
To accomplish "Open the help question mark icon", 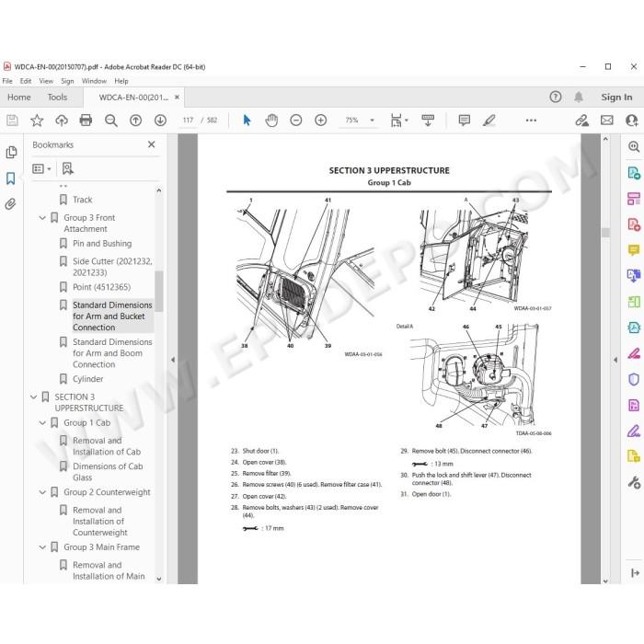I will (556, 97).
